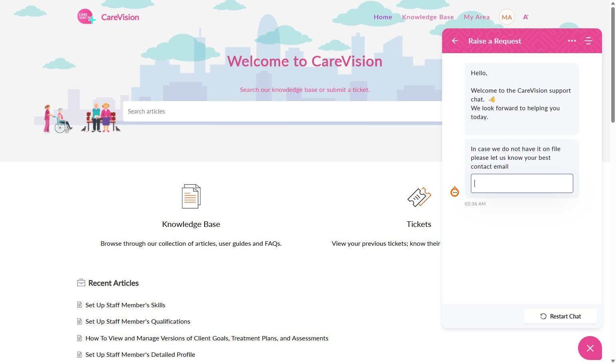Viewport: 616px width, 364px height.
Task: Click the font size A icon
Action: 526,17
